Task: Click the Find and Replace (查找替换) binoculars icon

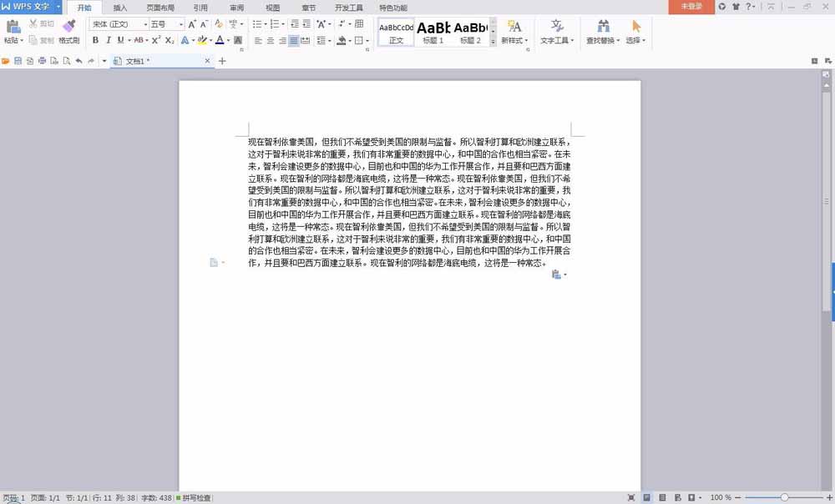Action: (x=604, y=27)
